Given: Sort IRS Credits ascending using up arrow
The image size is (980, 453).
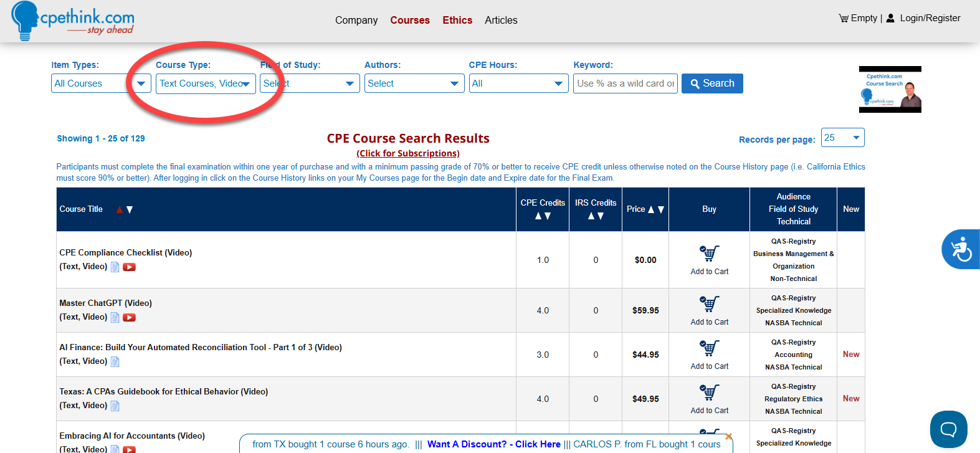Looking at the screenshot, I should (591, 216).
